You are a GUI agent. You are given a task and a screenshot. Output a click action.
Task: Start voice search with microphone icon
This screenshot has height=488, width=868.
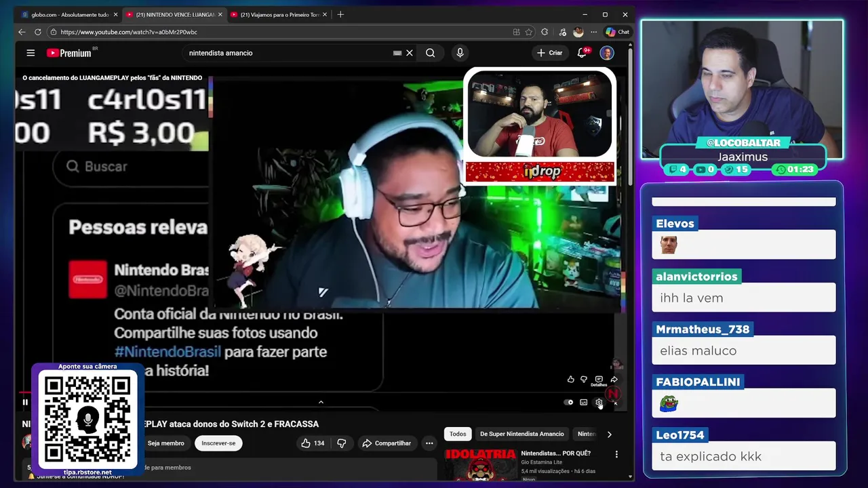click(x=460, y=53)
